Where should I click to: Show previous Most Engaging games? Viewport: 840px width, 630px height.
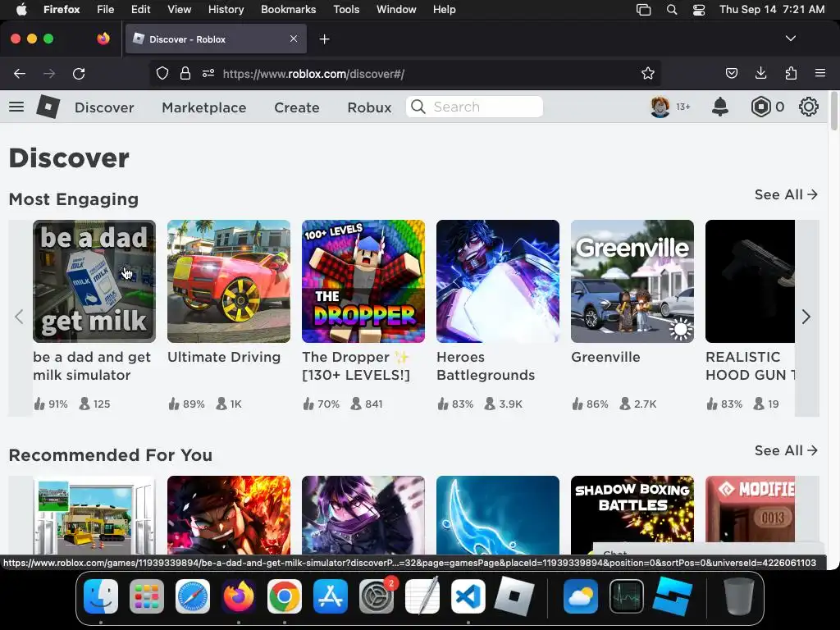(20, 317)
